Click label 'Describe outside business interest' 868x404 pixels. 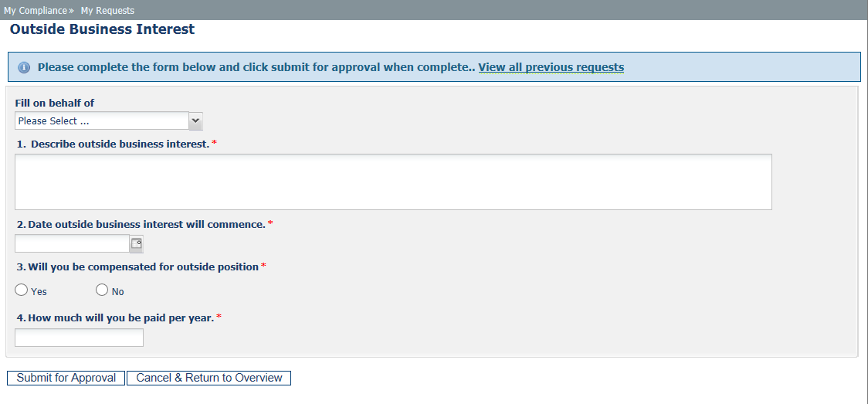120,144
